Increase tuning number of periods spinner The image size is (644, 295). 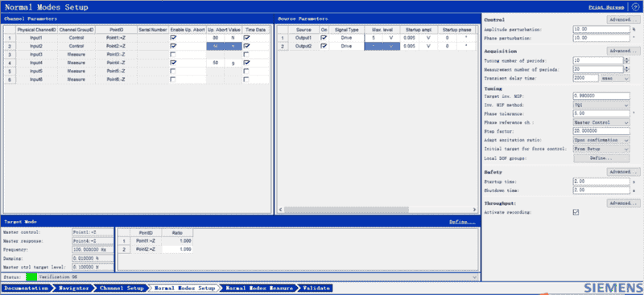(627, 59)
